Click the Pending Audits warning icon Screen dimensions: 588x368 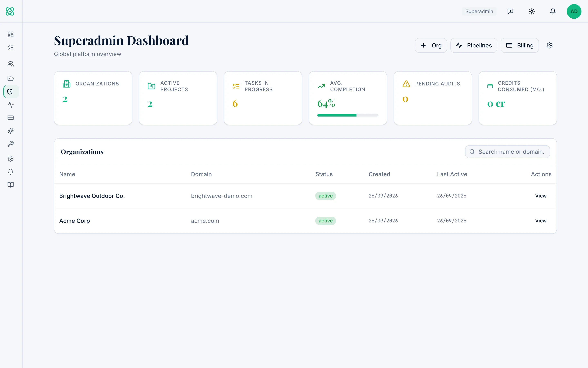tap(406, 84)
